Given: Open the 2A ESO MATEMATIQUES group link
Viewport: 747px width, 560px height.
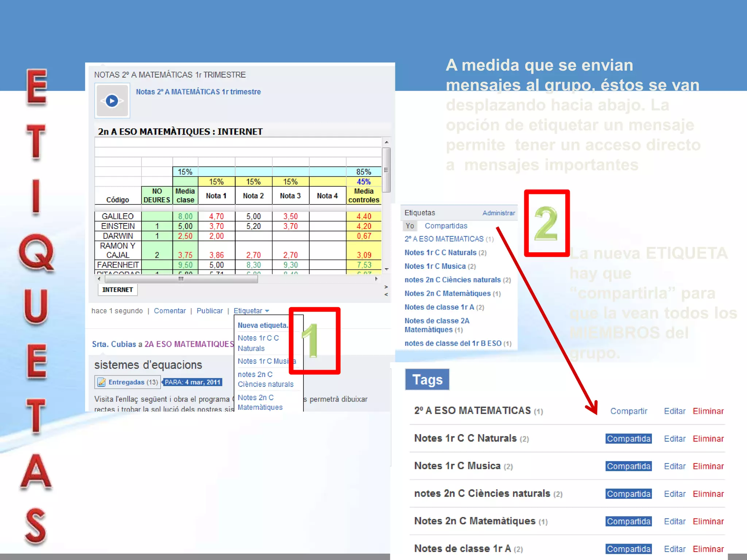Looking at the screenshot, I should [x=189, y=344].
